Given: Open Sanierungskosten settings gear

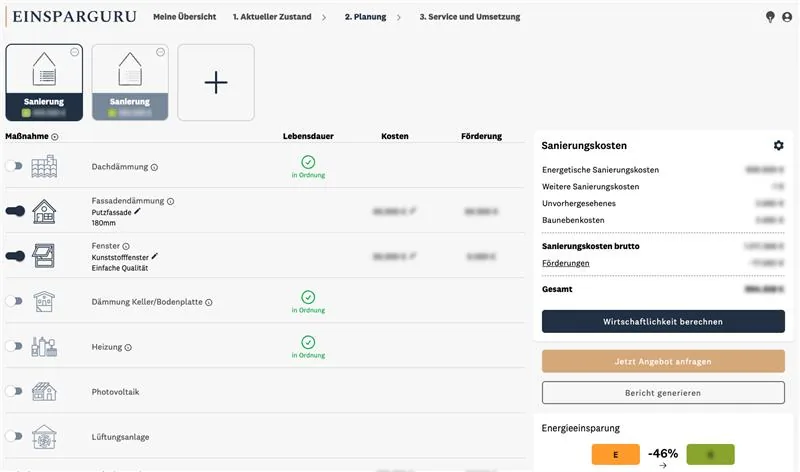Looking at the screenshot, I should [778, 145].
